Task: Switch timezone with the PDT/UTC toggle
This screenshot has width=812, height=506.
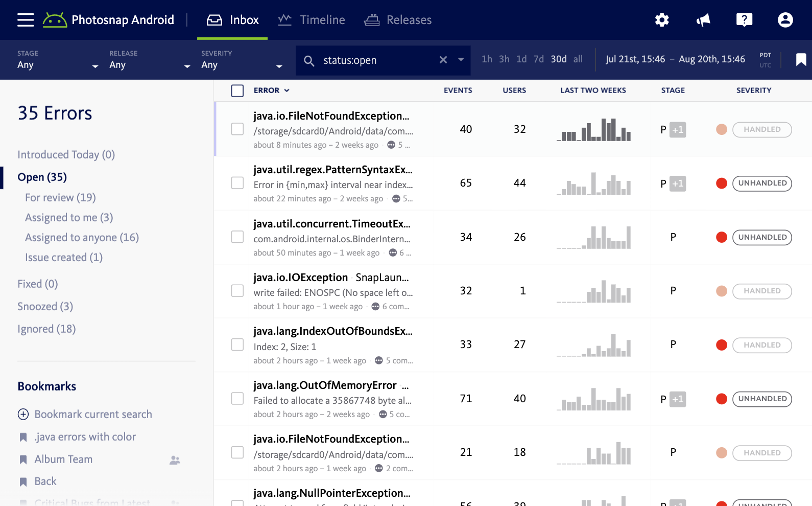Action: 765,60
